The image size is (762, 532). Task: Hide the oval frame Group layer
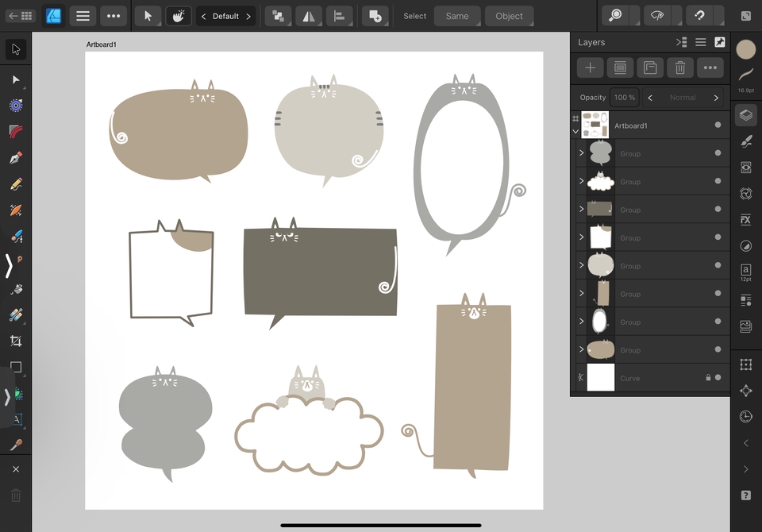(718, 322)
